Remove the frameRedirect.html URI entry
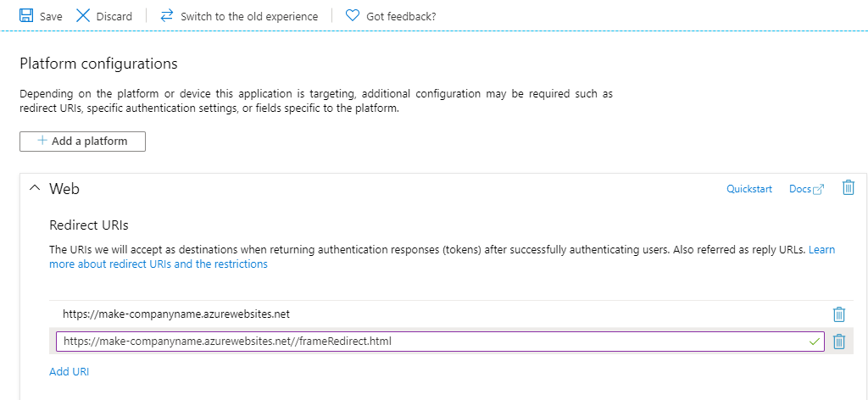 (839, 342)
